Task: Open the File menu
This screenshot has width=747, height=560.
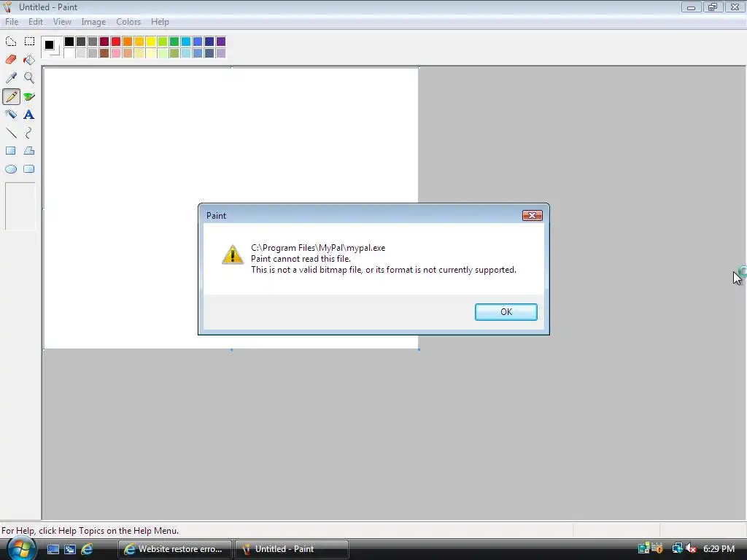Action: click(12, 22)
